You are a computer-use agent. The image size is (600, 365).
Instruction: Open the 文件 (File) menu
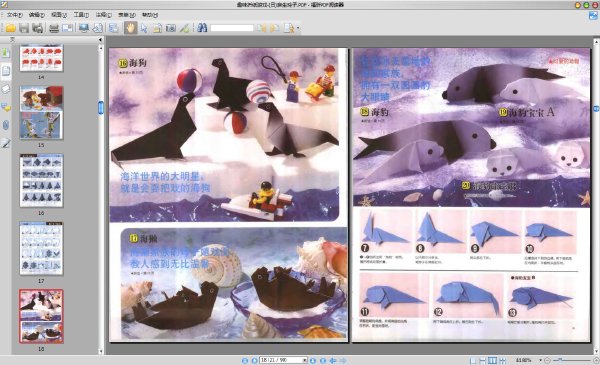point(15,15)
